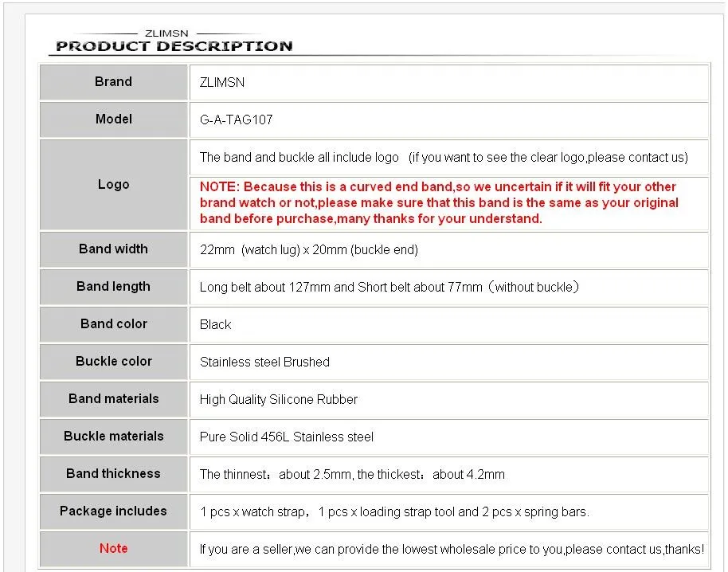Select the Package includes label
728x572 pixels.
113,511
